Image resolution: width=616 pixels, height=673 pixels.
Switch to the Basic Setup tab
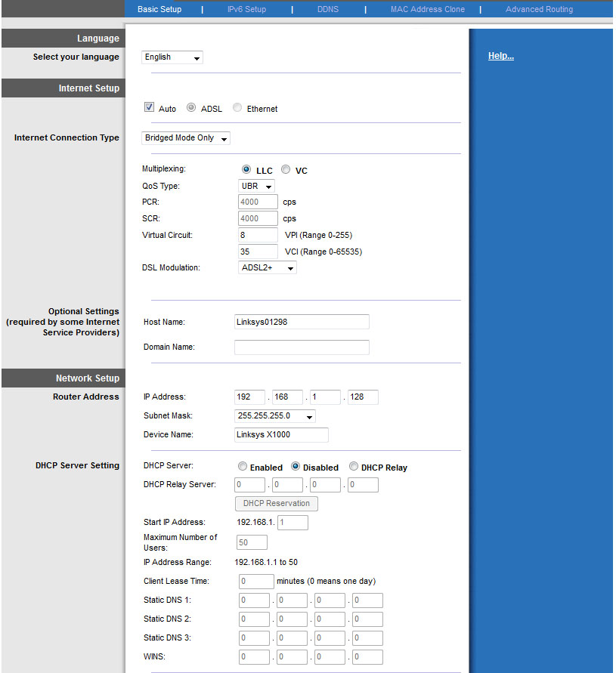tap(159, 9)
